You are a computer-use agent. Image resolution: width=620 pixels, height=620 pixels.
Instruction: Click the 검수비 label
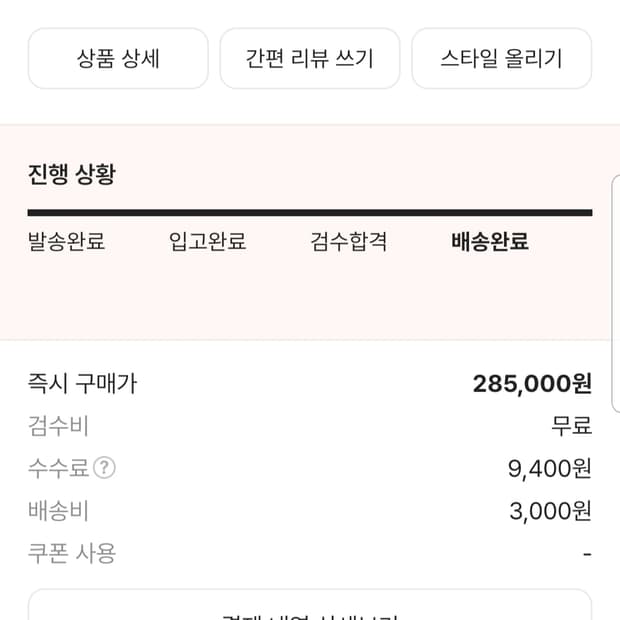(59, 426)
